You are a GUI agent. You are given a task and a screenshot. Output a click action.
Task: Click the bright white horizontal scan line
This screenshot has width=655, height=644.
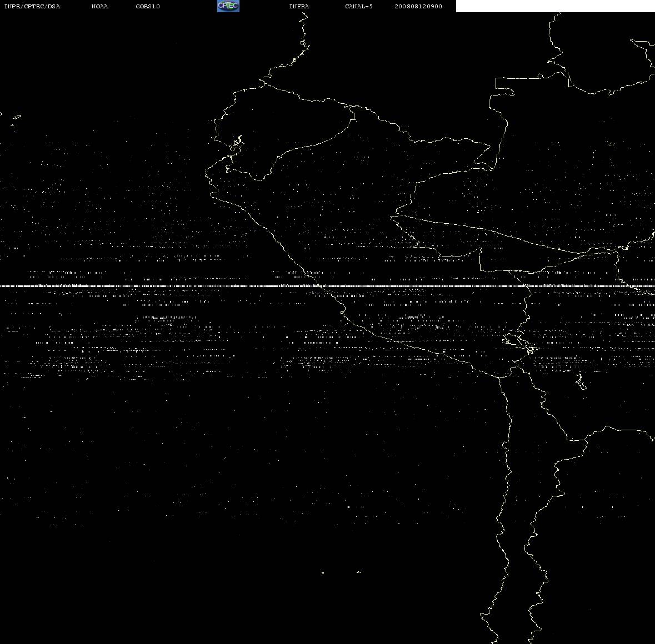328,286
